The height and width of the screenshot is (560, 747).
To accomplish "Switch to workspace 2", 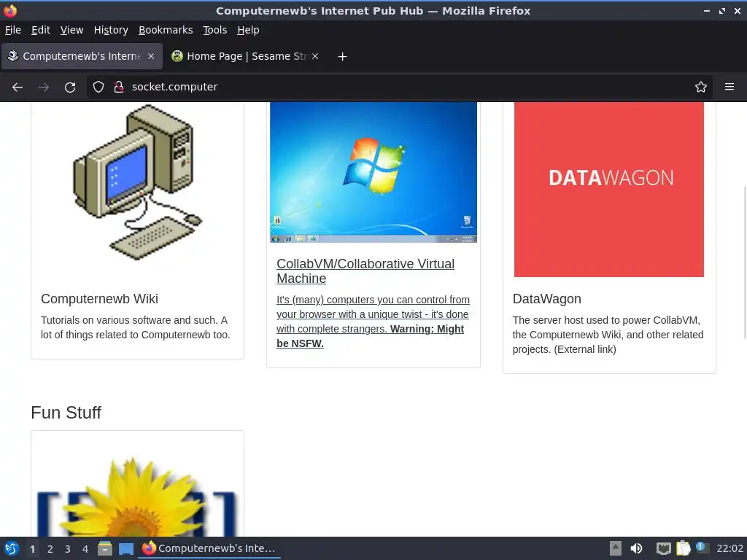I will click(x=50, y=549).
